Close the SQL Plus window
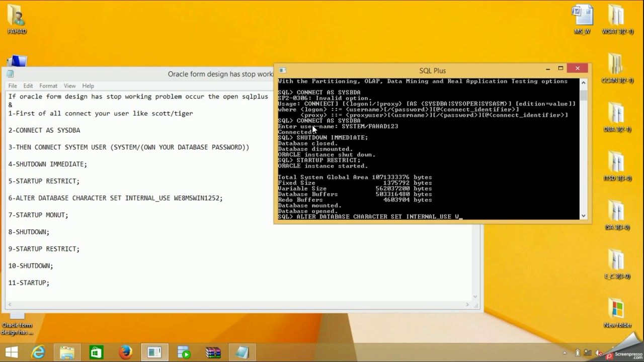 pos(578,68)
